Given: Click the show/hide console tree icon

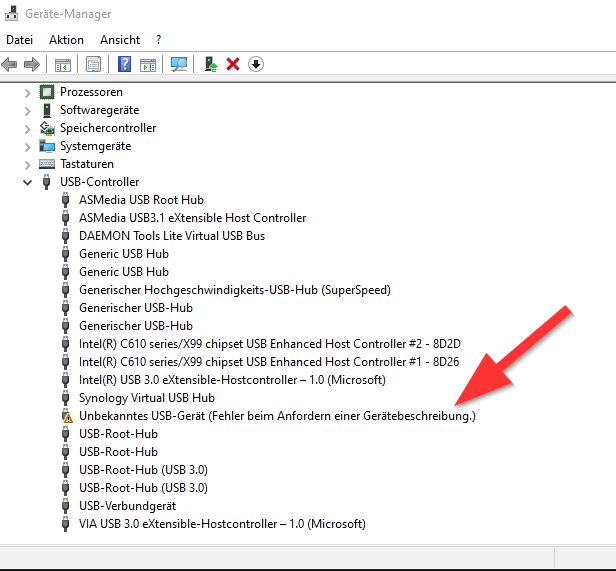Looking at the screenshot, I should point(63,64).
